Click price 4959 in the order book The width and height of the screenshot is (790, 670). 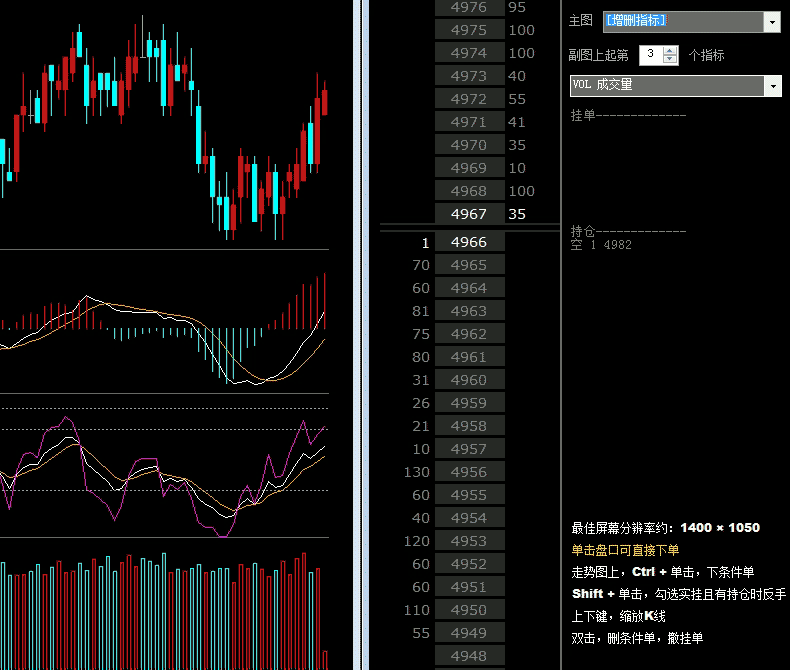tap(470, 403)
